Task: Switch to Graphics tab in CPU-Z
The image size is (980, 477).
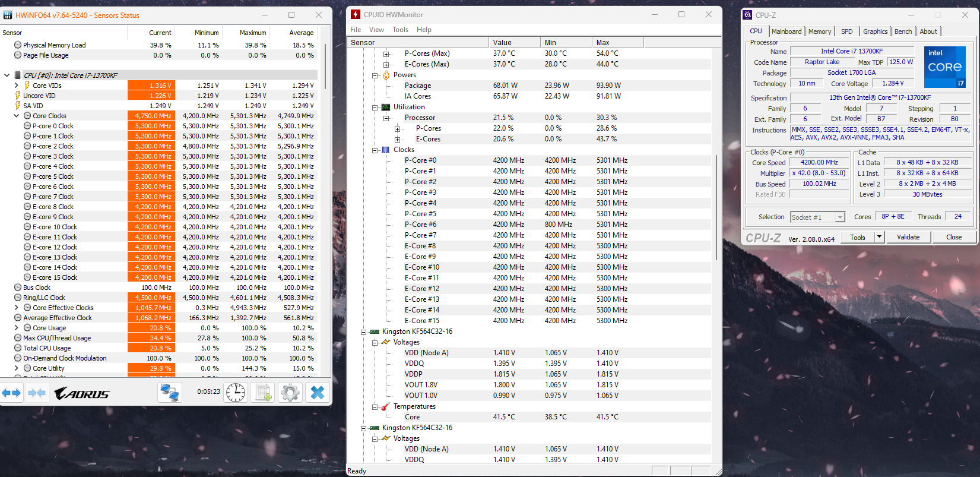Action: coord(876,31)
